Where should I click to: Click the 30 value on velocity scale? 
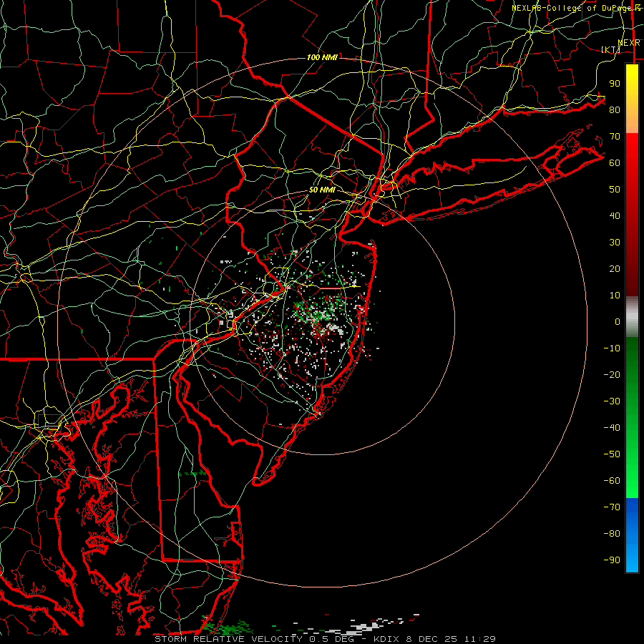(x=615, y=243)
